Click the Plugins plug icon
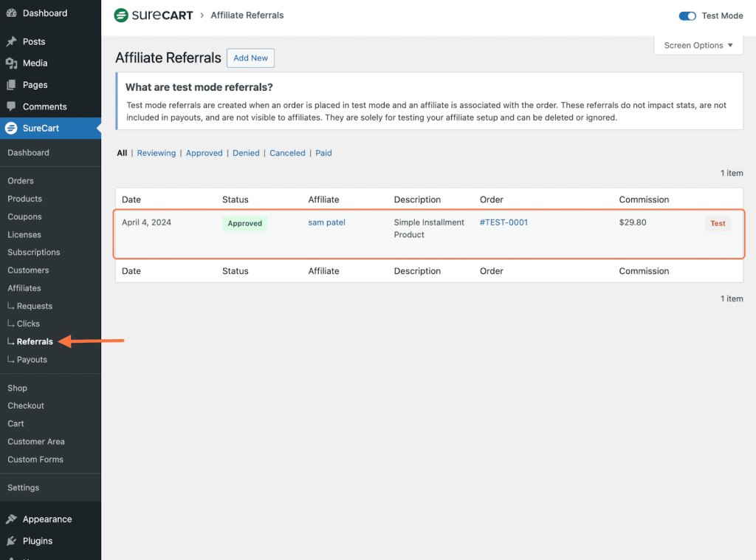The width and height of the screenshot is (756, 560). pyautogui.click(x=11, y=541)
